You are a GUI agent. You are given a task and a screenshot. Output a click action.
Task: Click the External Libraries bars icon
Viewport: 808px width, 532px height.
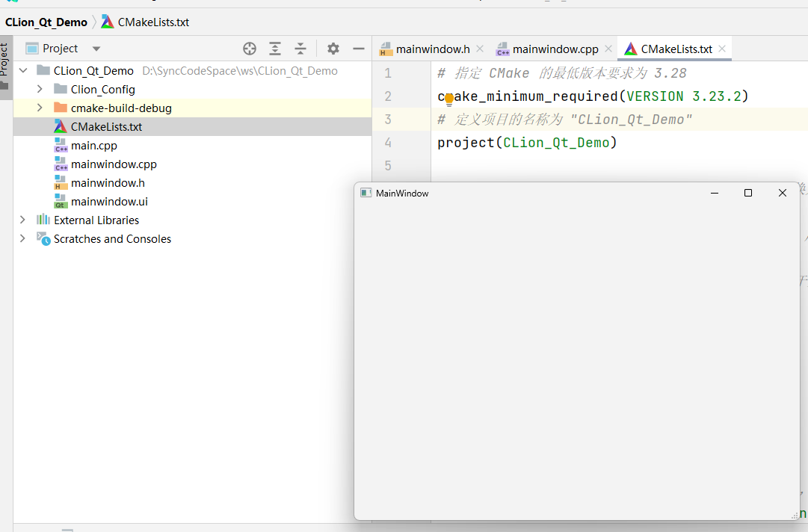(43, 220)
